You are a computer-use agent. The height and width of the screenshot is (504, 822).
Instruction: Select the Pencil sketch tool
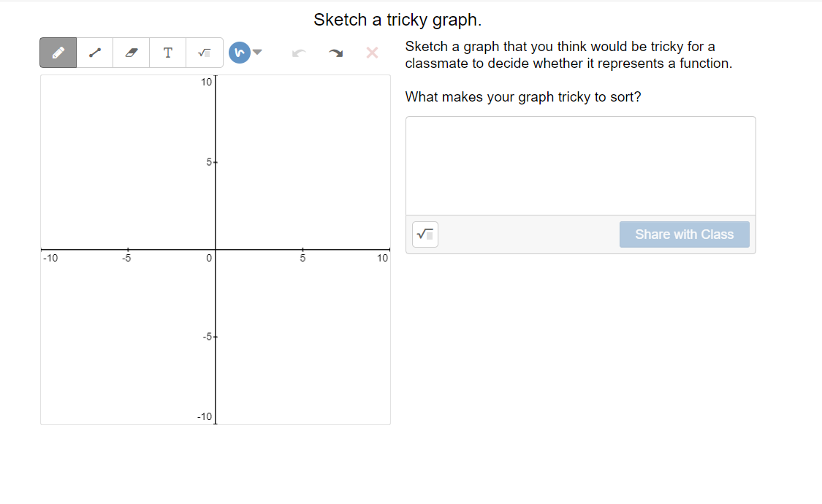(58, 52)
